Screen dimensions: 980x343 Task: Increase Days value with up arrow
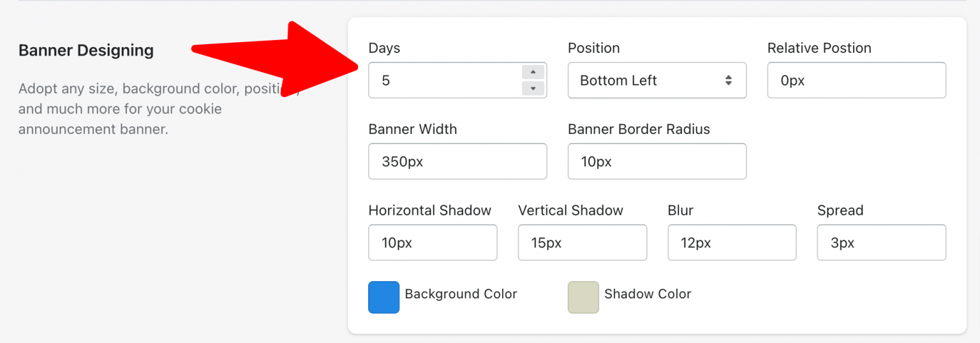(x=533, y=71)
